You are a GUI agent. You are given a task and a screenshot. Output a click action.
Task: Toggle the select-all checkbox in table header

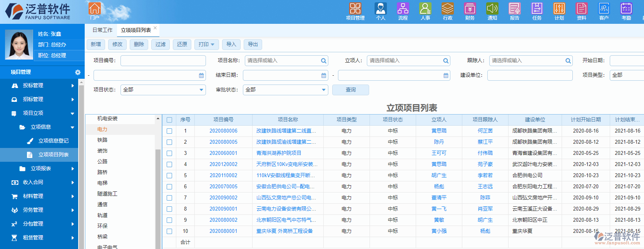click(169, 120)
